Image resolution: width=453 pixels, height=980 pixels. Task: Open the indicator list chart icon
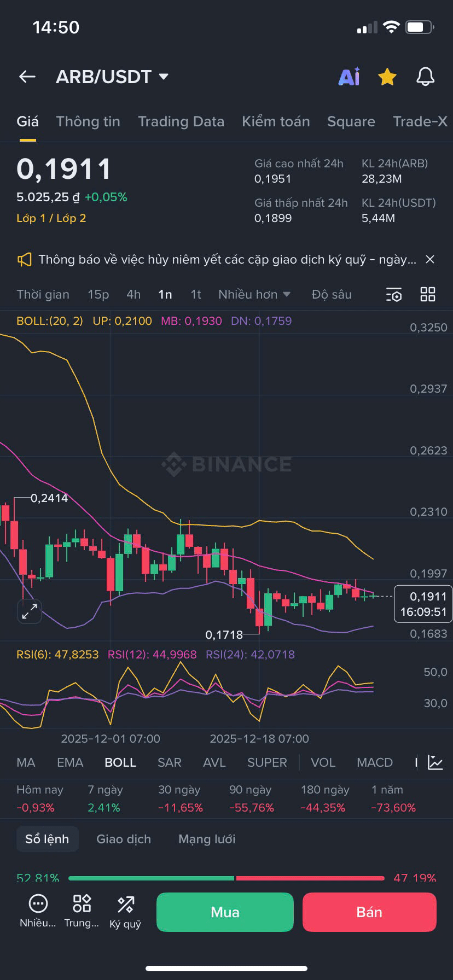click(x=435, y=762)
